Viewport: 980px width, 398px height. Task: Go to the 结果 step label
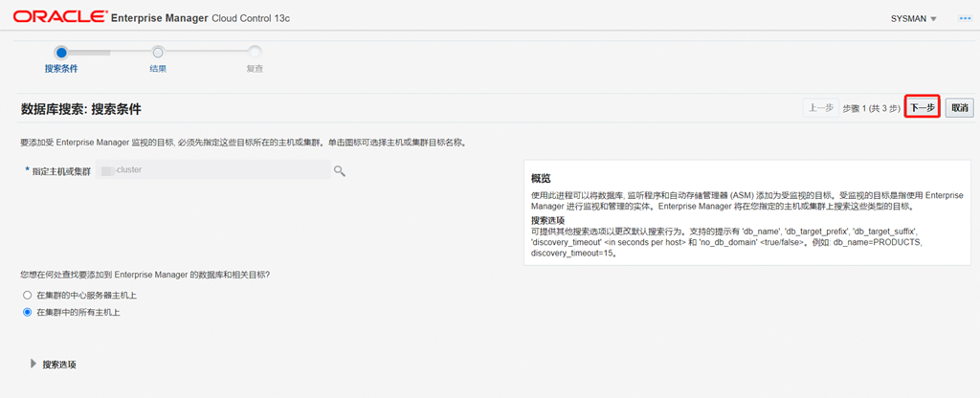pyautogui.click(x=158, y=69)
